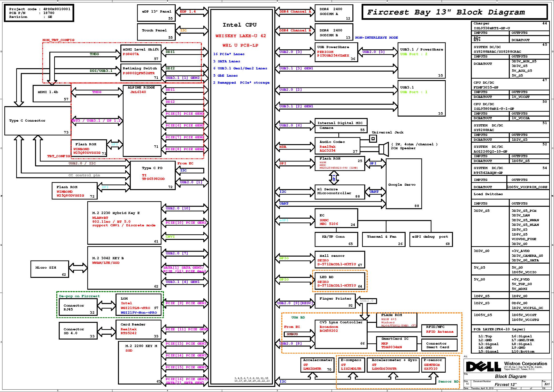Click the WHISKEY LAKE-U 42 text
Image resolution: width=554 pixels, height=392 pixels.
coord(241,36)
